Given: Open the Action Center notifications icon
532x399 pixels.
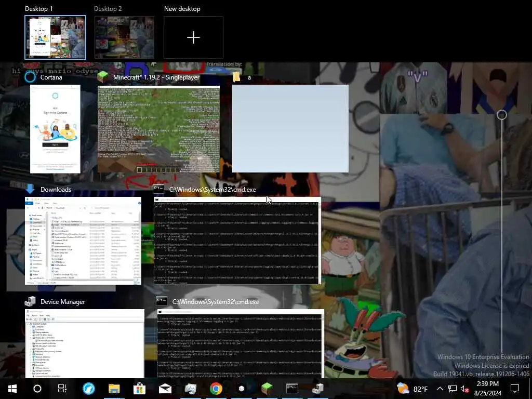Looking at the screenshot, I should pos(515,389).
